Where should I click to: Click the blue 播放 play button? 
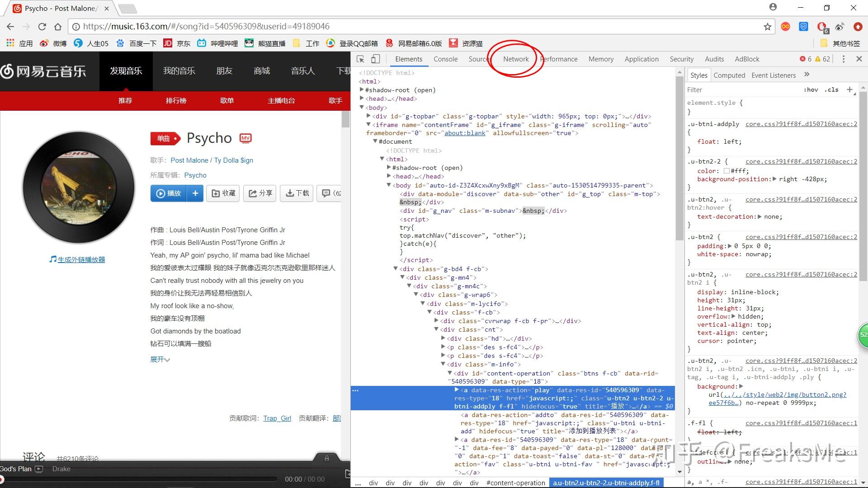click(169, 193)
